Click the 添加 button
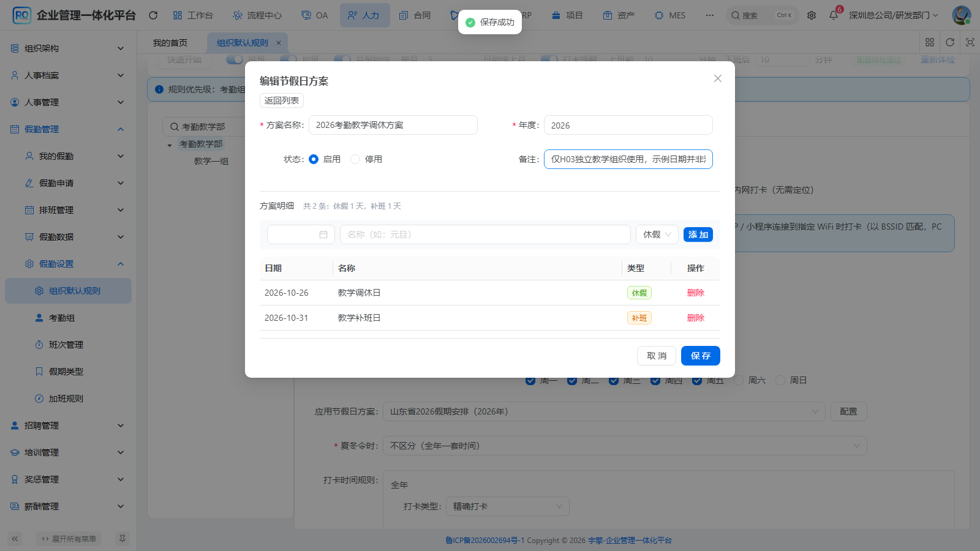980x551 pixels. 698,234
